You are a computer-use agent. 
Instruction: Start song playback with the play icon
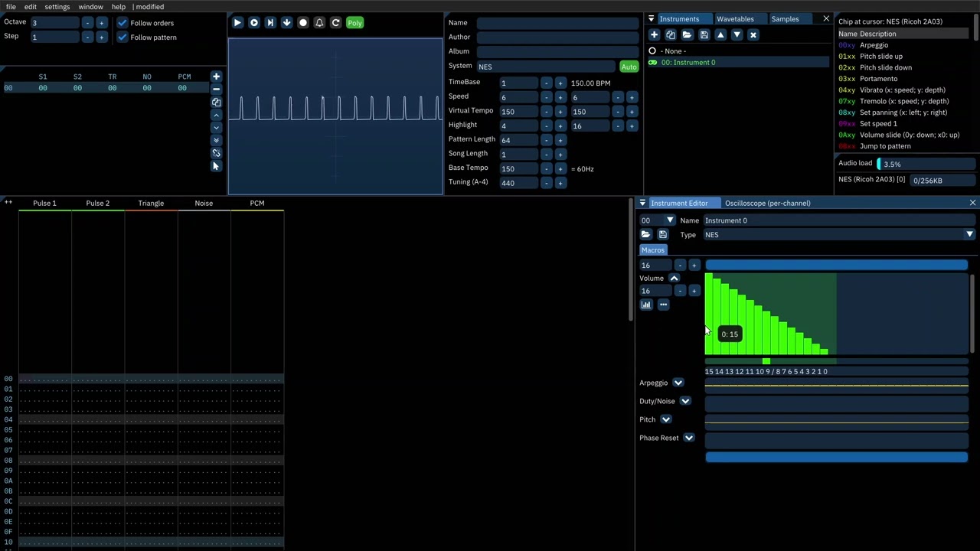[x=237, y=23]
